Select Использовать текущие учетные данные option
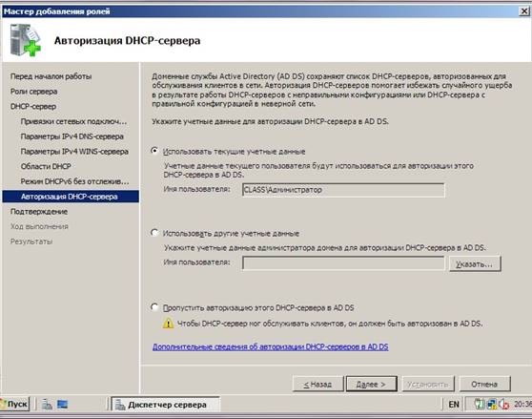 154,151
